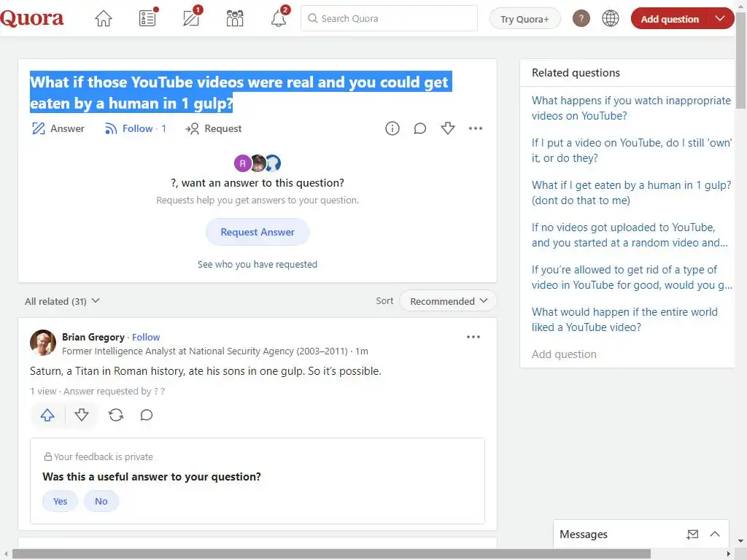Expand the Add question dropdown arrow
Image resolution: width=747 pixels, height=560 pixels.
click(720, 18)
